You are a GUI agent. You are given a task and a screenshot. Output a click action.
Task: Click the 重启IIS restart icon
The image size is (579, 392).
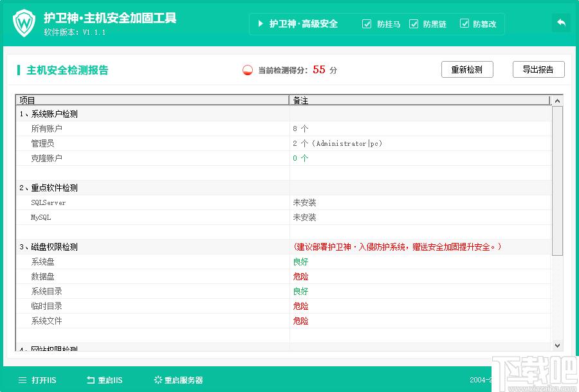(91, 380)
